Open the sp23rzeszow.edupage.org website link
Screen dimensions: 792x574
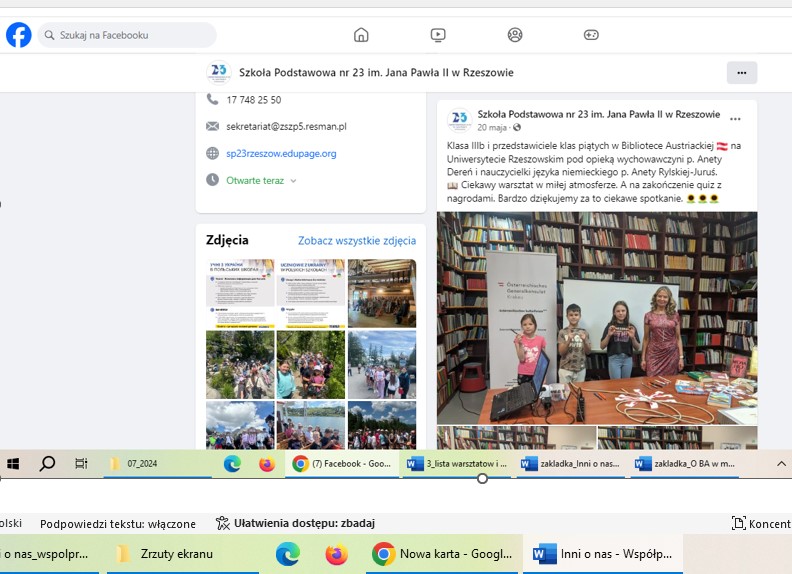[281, 153]
